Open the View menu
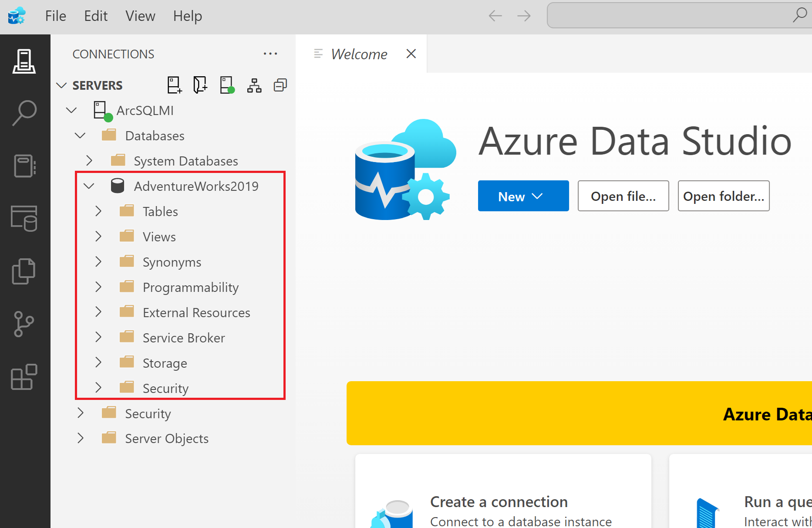Image resolution: width=812 pixels, height=528 pixels. tap(140, 16)
